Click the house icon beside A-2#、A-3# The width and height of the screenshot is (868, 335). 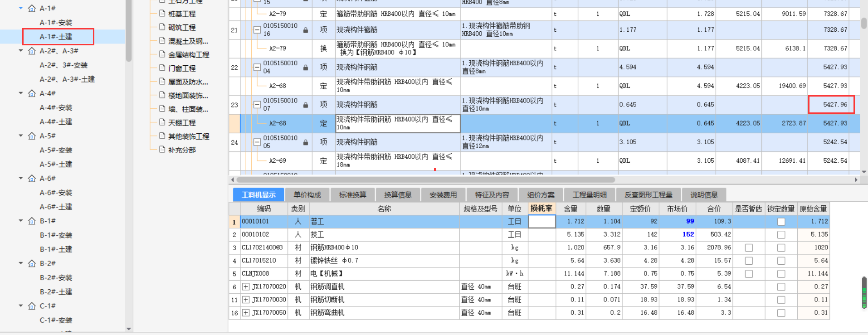pos(32,51)
